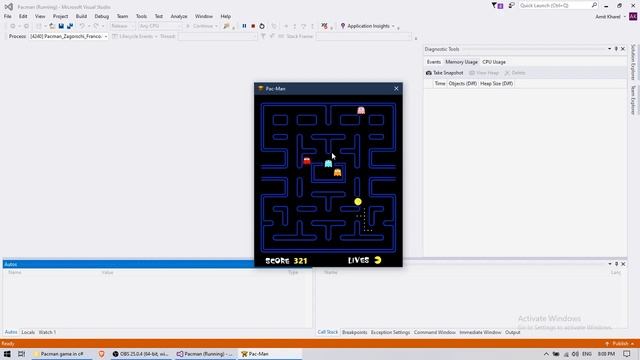Click Save All in the toolbar
The width and height of the screenshot is (640, 360).
pyautogui.click(x=70, y=26)
